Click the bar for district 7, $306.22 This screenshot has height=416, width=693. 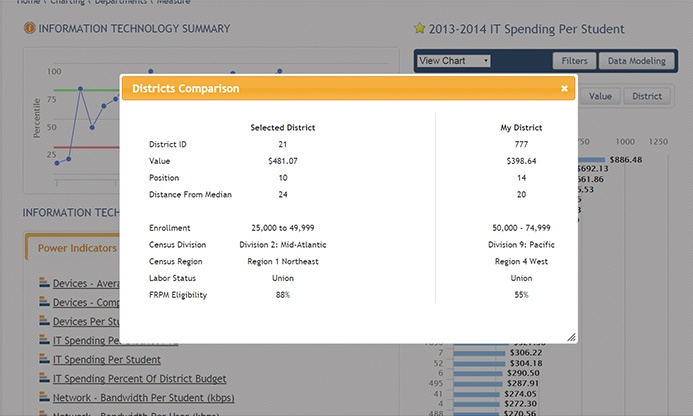(479, 353)
